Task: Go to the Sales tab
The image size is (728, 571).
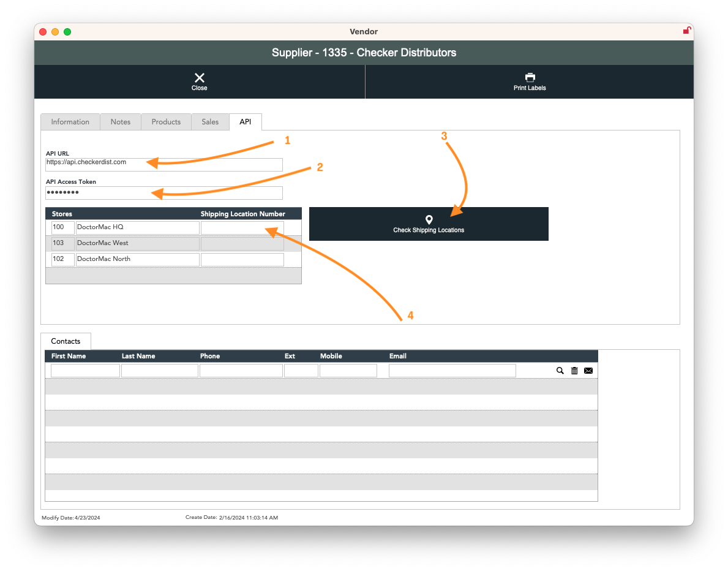Action: pos(210,122)
